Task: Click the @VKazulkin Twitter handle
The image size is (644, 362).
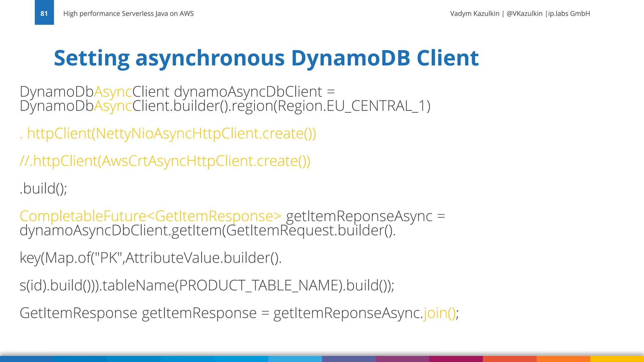Action: click(524, 14)
